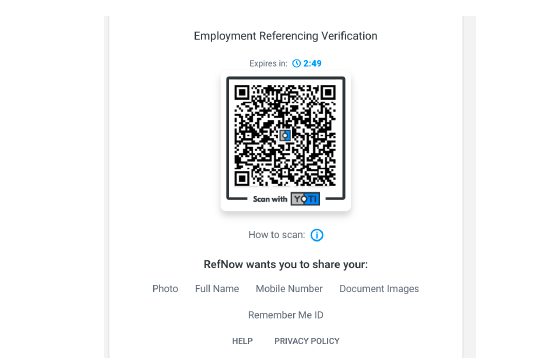Click the top-left QR finder square

tap(242, 92)
